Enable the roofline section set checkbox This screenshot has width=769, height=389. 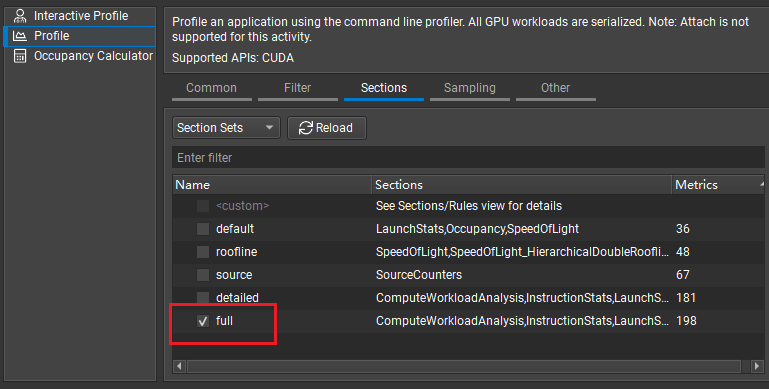203,252
